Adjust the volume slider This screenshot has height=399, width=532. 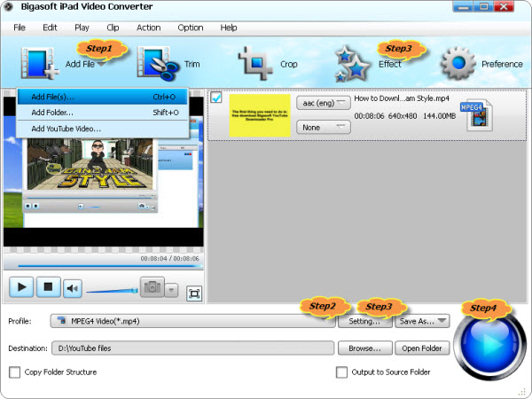coord(112,291)
